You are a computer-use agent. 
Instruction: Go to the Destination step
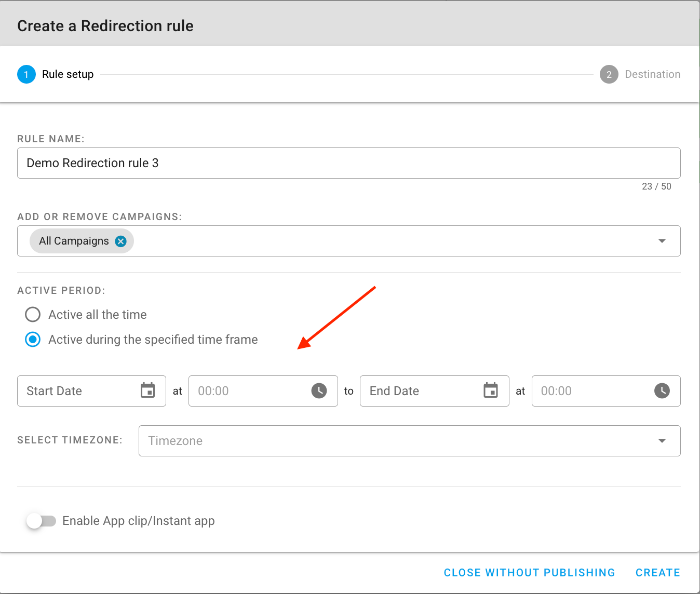652,74
